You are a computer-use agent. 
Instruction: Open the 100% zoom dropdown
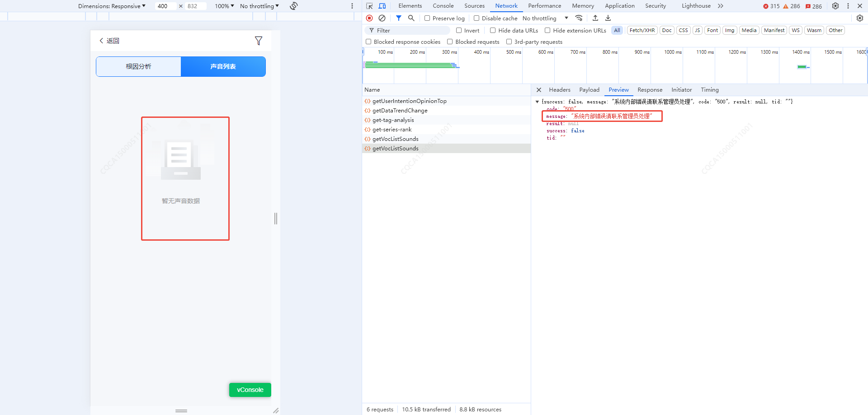[224, 6]
